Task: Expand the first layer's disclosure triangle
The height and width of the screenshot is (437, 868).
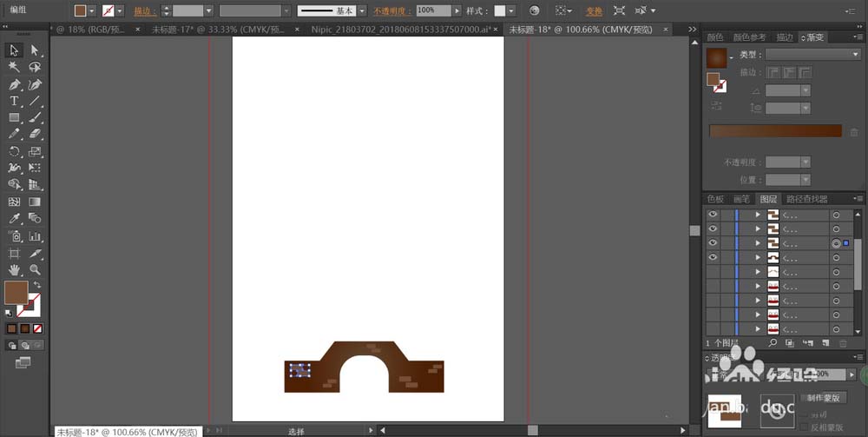Action: (758, 215)
